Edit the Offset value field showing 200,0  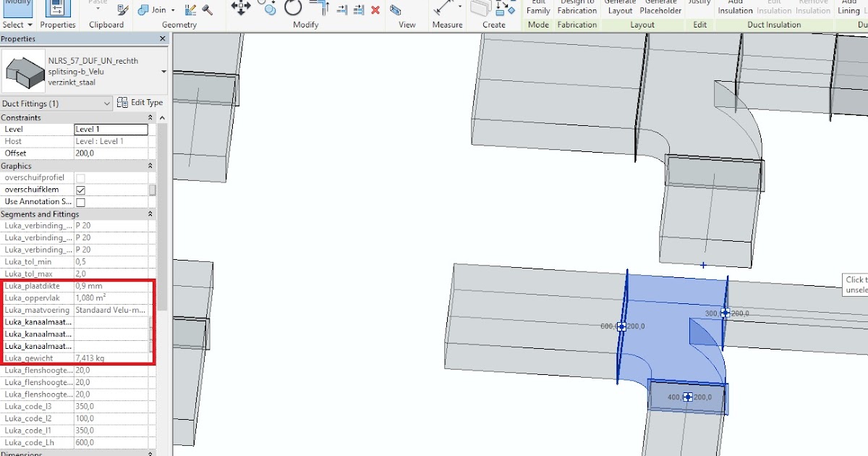(111, 153)
